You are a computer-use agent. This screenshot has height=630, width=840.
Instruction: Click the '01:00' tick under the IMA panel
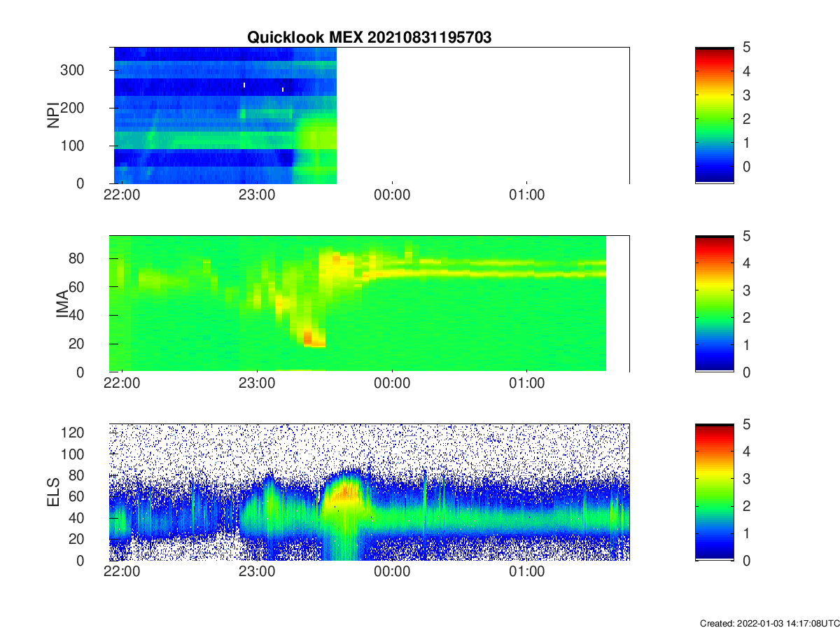(x=526, y=384)
